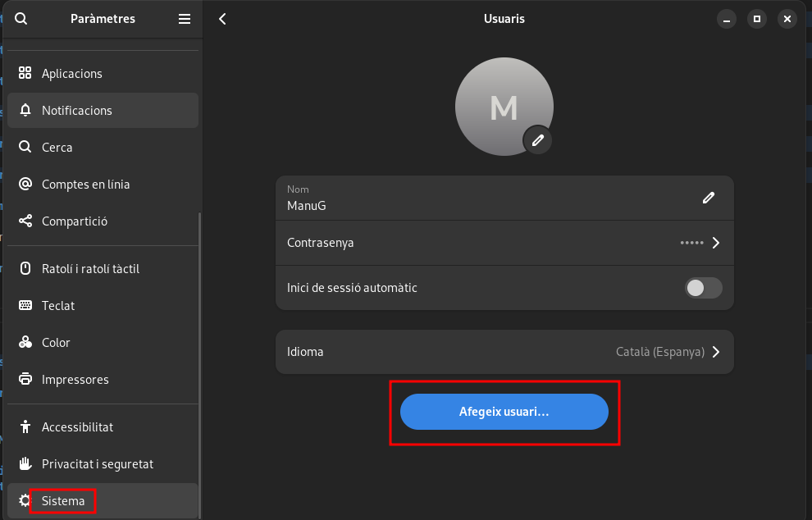Image resolution: width=812 pixels, height=520 pixels.
Task: Open Català (Espanya) language setting
Action: pos(659,352)
